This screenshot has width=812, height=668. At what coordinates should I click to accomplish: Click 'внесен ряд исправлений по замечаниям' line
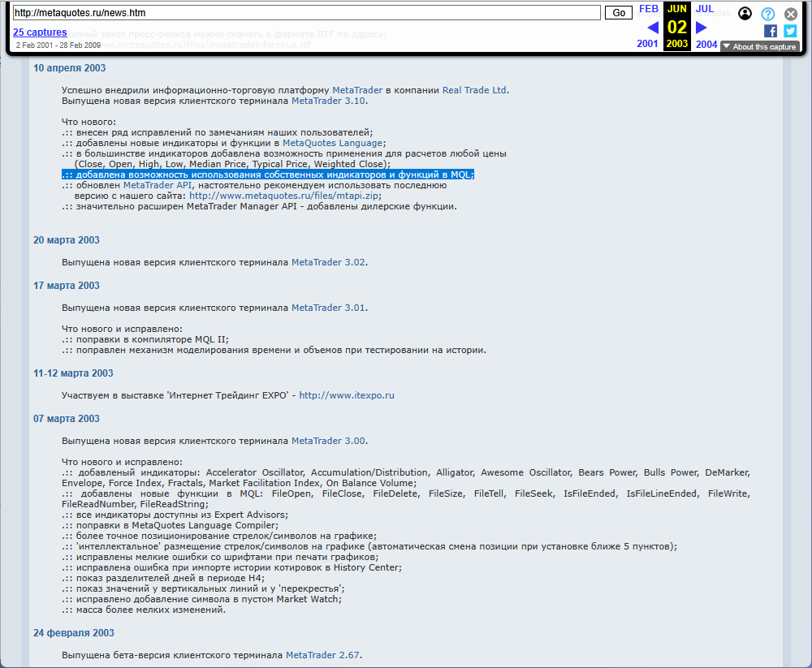pyautogui.click(x=217, y=132)
